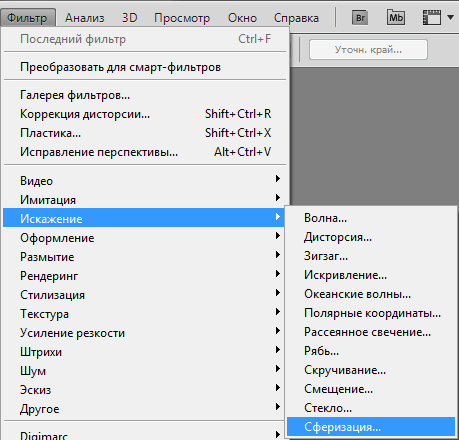Image resolution: width=459 pixels, height=440 pixels.
Task: Click the Уточн. край button
Action: (368, 50)
